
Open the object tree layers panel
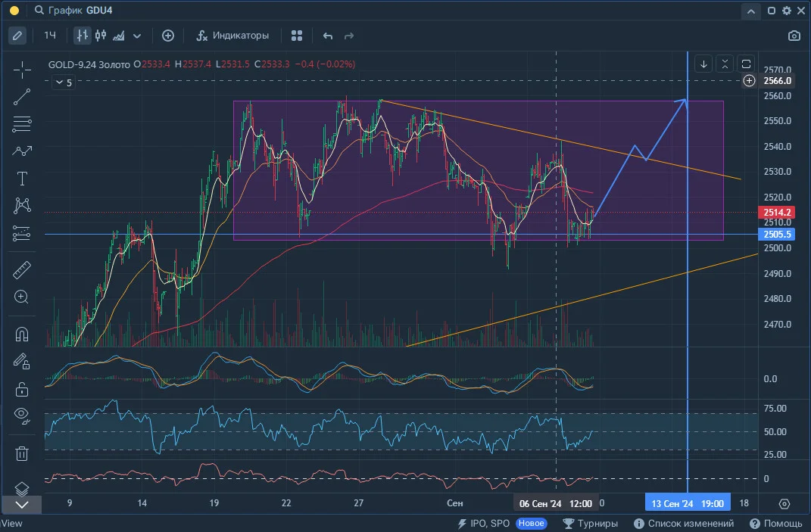(x=22, y=487)
